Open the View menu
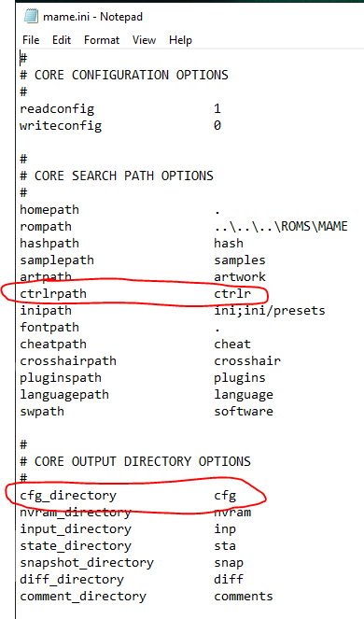This screenshot has height=619, width=364. pyautogui.click(x=144, y=40)
